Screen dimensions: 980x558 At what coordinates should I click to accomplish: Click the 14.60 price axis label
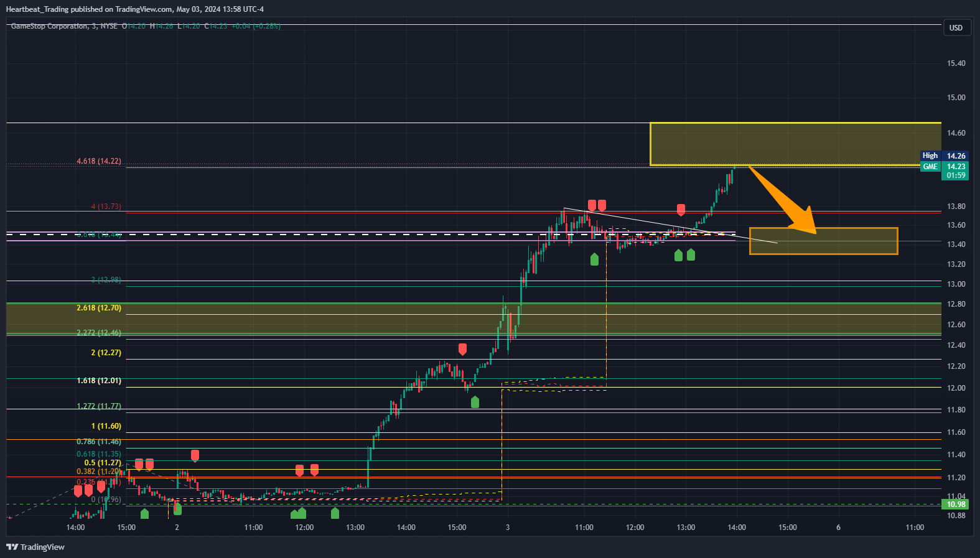pyautogui.click(x=956, y=133)
